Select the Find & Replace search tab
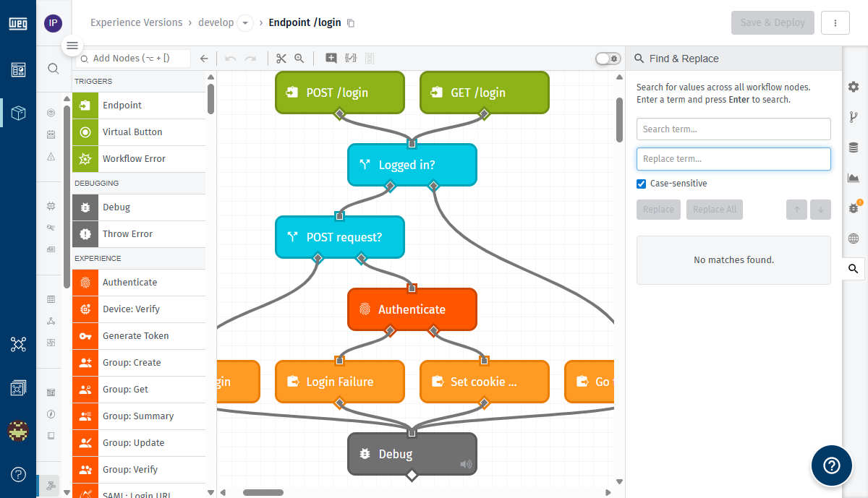This screenshot has width=868, height=498. pyautogui.click(x=854, y=269)
